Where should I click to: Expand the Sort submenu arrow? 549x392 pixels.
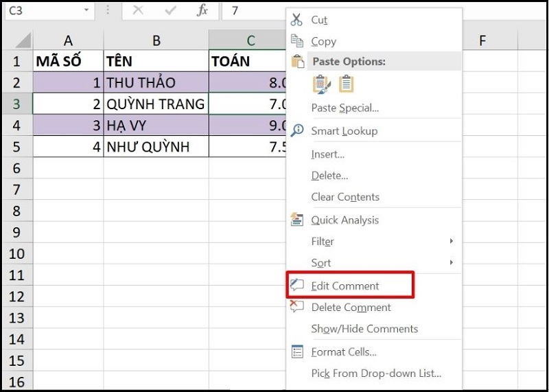point(451,262)
